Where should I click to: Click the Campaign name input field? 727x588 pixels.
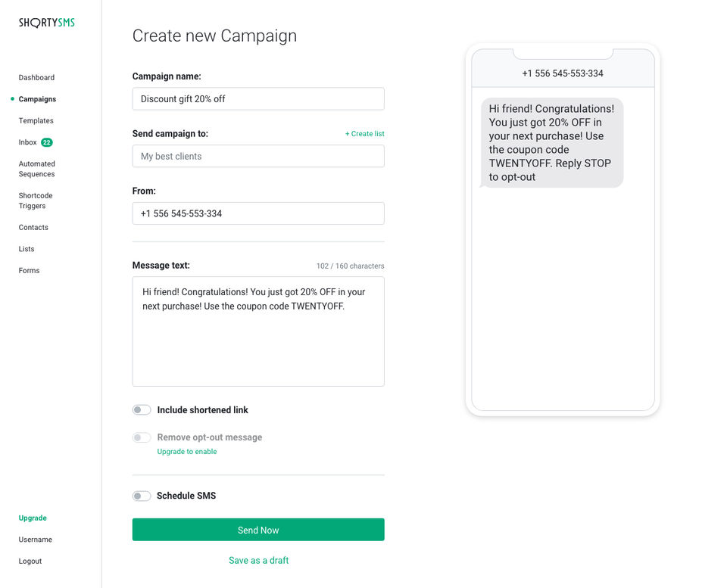click(x=258, y=98)
